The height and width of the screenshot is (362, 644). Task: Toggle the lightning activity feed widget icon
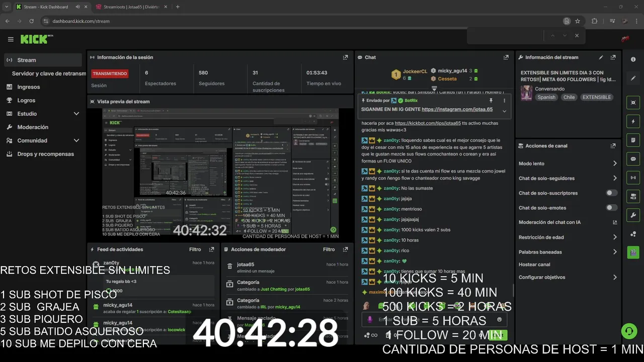tap(633, 121)
